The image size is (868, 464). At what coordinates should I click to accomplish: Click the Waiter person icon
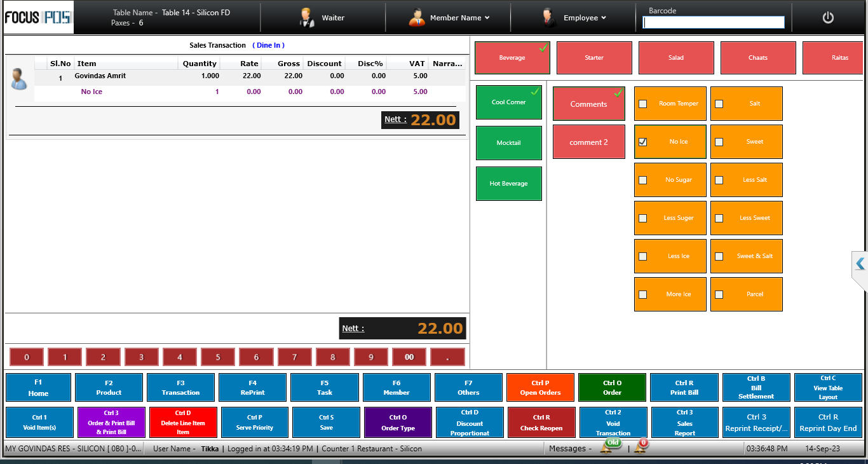[307, 18]
